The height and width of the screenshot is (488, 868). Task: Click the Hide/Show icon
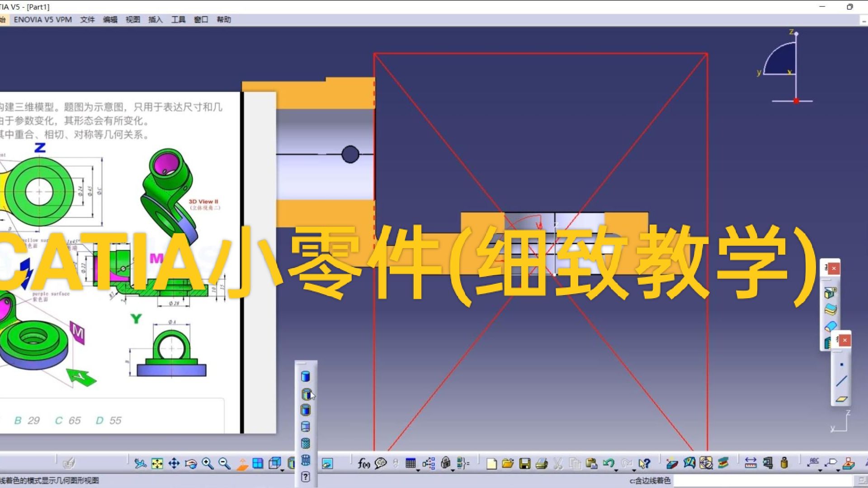click(x=327, y=463)
